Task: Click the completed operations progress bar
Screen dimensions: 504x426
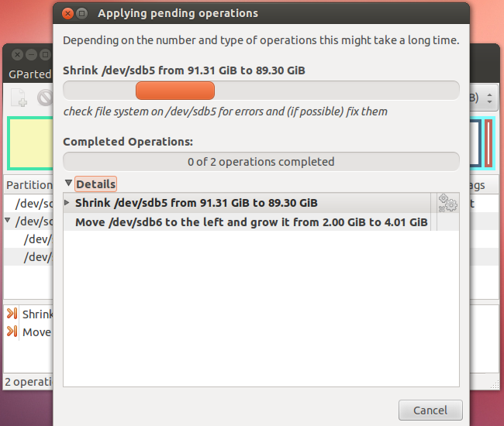Action: click(x=261, y=162)
